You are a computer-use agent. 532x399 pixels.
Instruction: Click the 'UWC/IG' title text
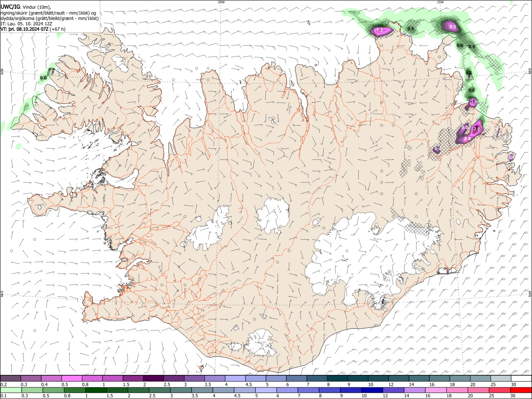click(10, 7)
